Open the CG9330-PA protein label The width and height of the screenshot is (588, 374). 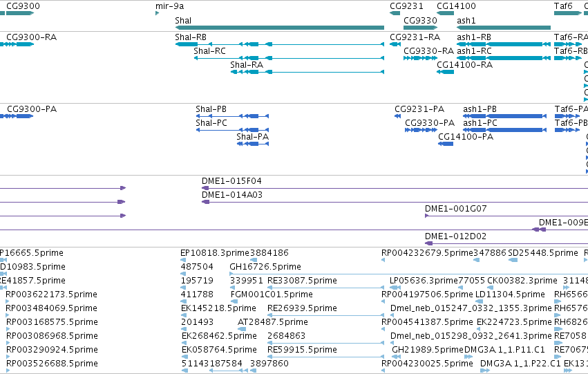(x=430, y=123)
